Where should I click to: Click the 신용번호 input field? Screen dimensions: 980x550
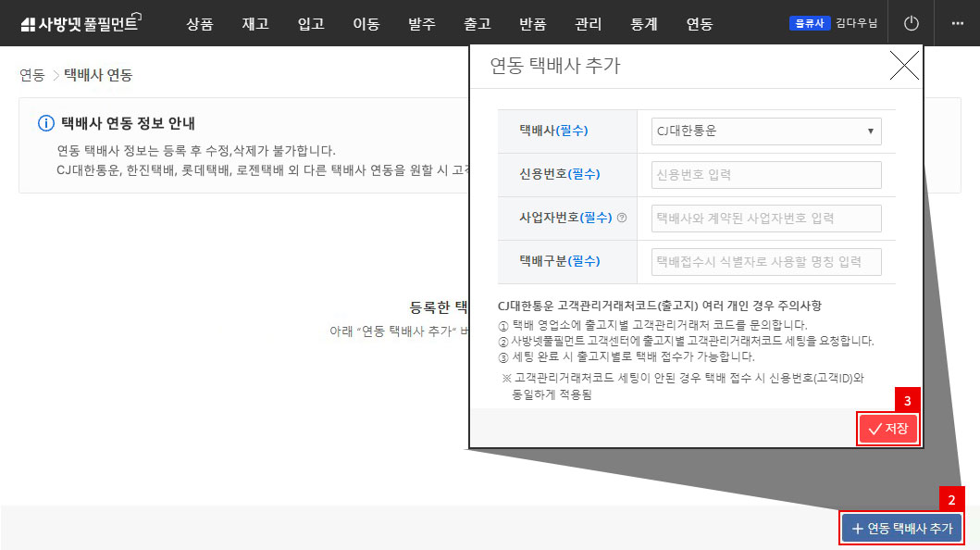[x=766, y=174]
